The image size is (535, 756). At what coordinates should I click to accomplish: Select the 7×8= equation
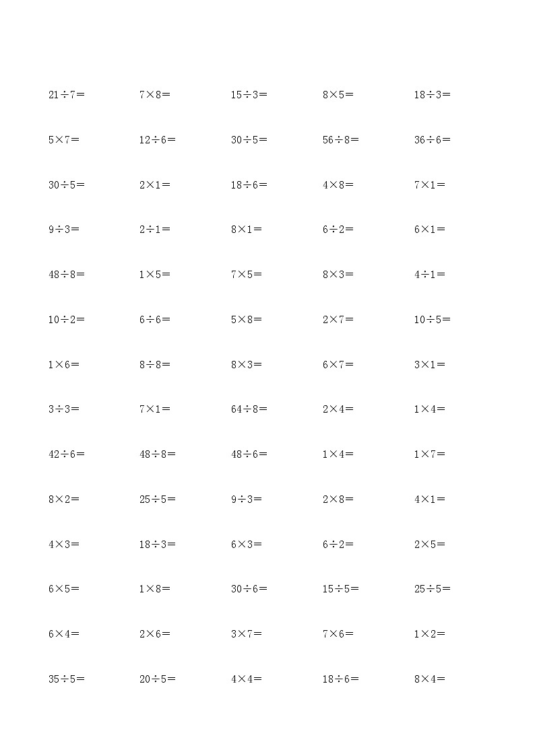155,95
